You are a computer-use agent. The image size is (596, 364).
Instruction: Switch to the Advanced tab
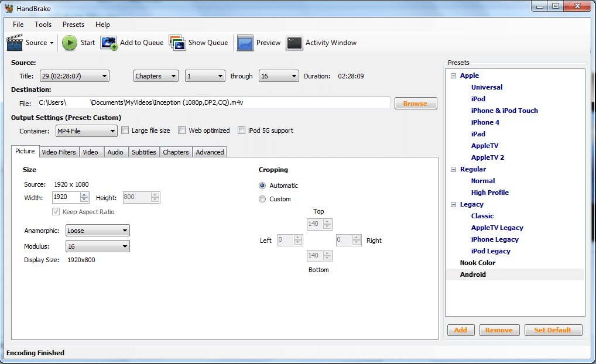point(210,152)
